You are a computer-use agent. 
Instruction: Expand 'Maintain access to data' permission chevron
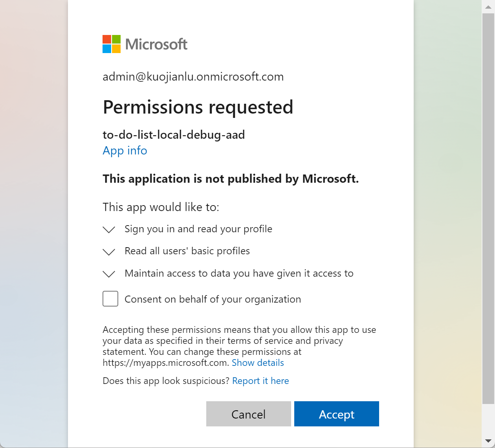109,274
